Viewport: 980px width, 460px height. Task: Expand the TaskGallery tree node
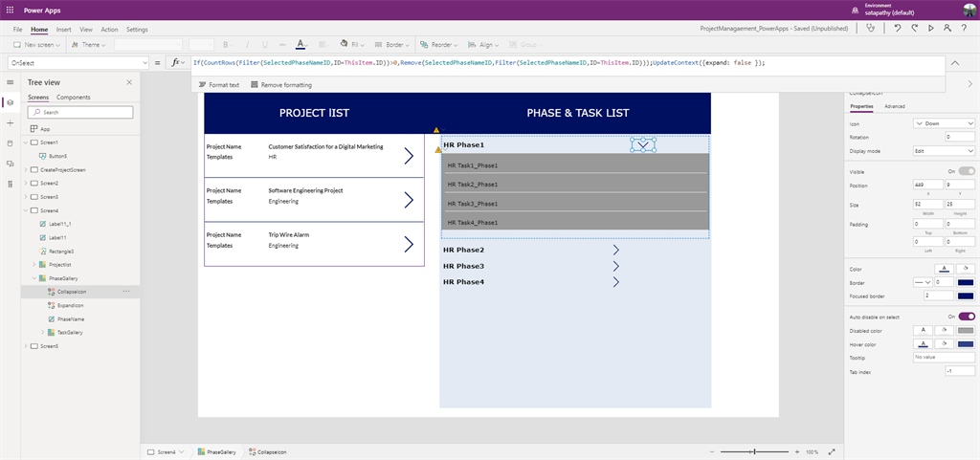click(x=43, y=332)
